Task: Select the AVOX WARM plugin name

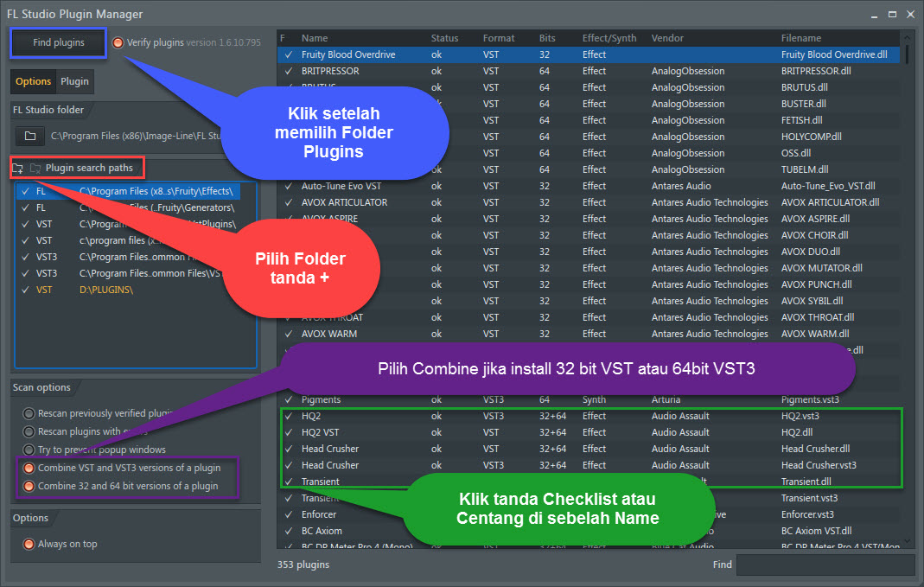Action: point(328,335)
